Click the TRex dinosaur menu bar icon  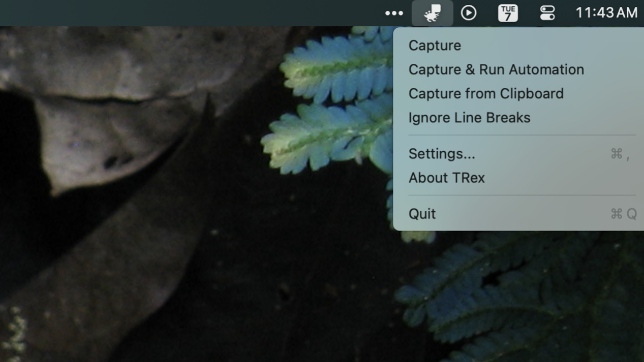tap(432, 13)
